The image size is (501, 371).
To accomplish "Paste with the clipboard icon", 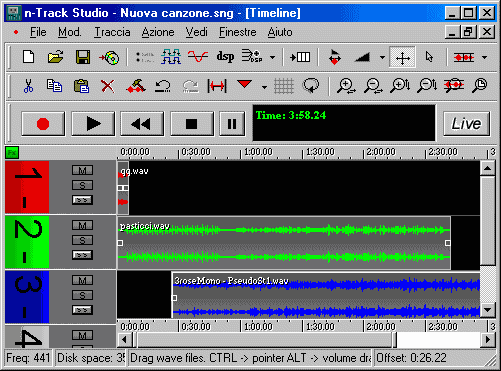I will click(81, 86).
